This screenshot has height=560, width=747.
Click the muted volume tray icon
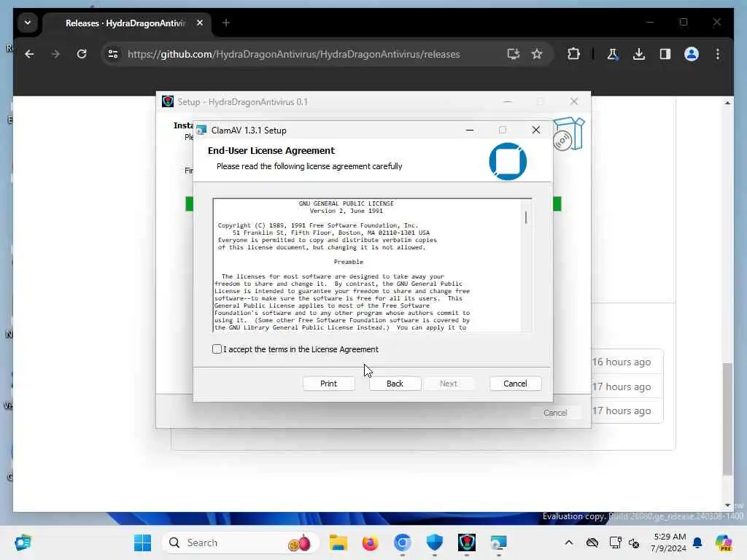tap(634, 542)
